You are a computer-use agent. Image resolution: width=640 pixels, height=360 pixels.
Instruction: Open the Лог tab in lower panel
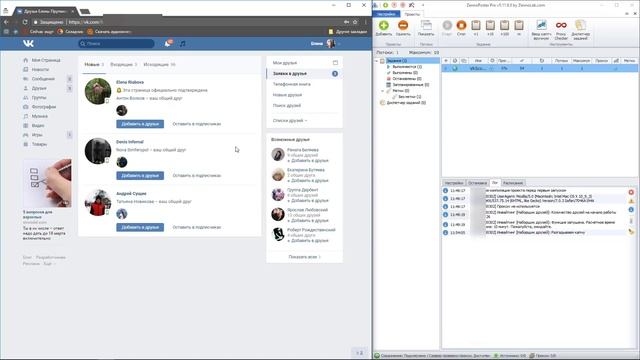coord(495,183)
